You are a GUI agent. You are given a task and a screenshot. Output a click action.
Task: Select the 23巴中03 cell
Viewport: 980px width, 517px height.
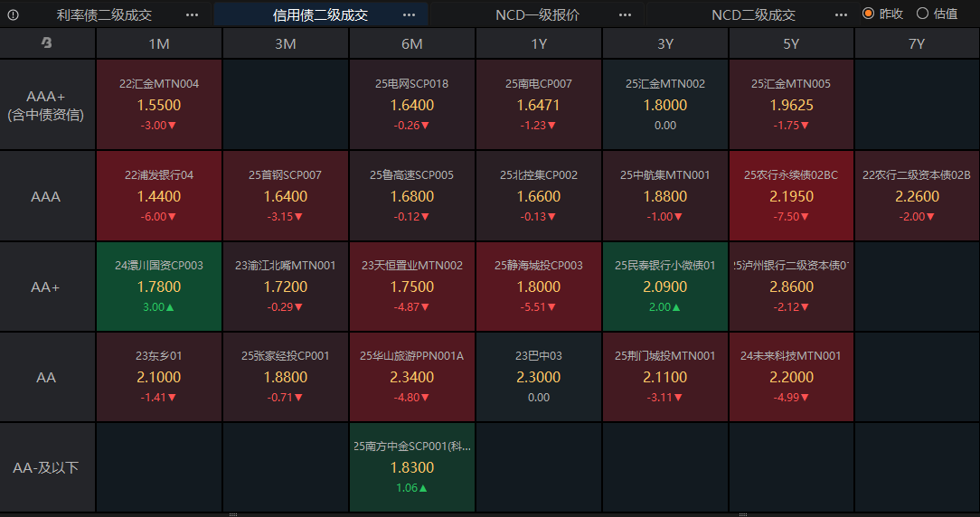click(539, 377)
